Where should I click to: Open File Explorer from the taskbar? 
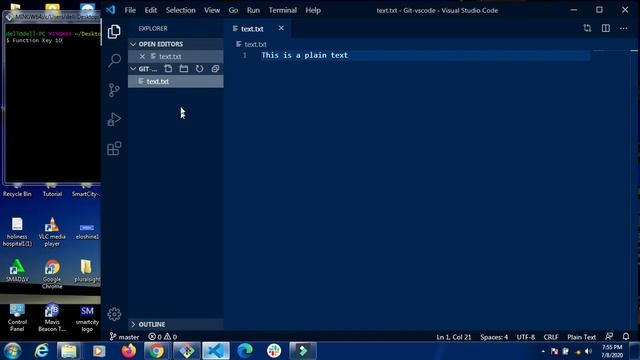coord(69,351)
